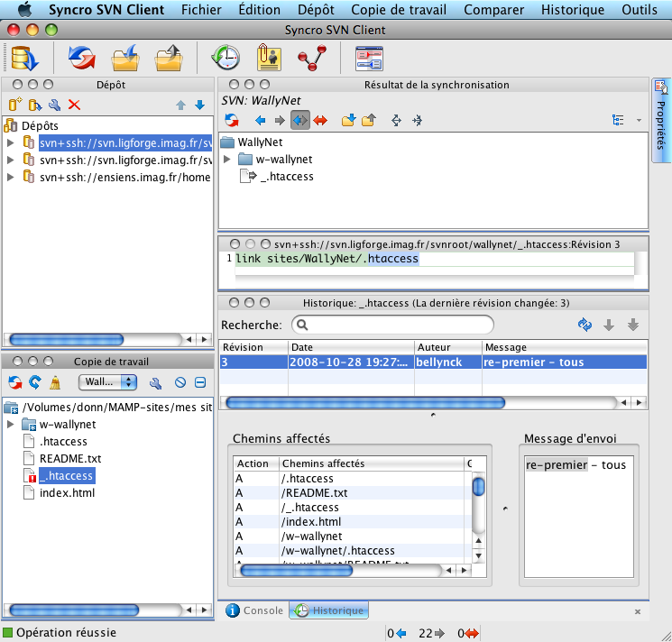Open the Copie de travail menu
This screenshot has height=642, width=672.
tap(399, 9)
